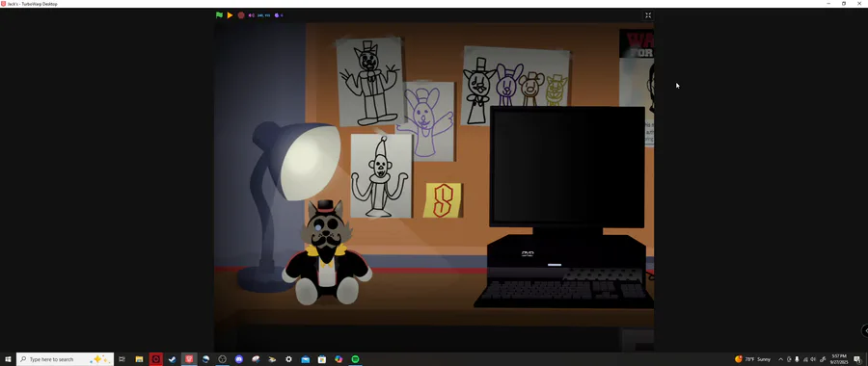Image resolution: width=868 pixels, height=366 pixels.
Task: Start the project with the green flag
Action: (x=219, y=14)
